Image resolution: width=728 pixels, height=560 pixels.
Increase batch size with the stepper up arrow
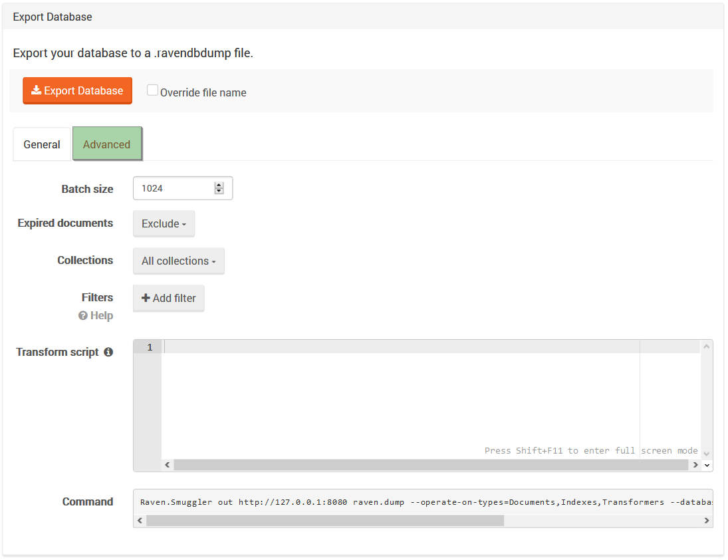(219, 185)
